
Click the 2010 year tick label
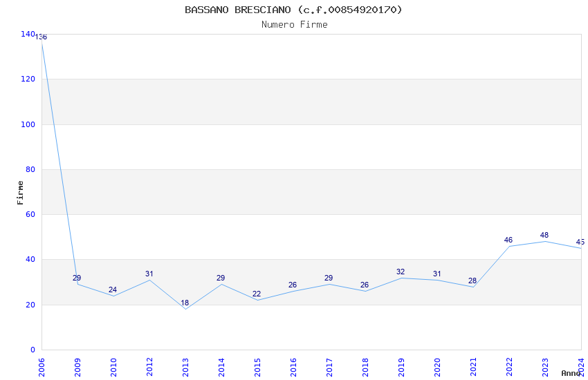[113, 367]
